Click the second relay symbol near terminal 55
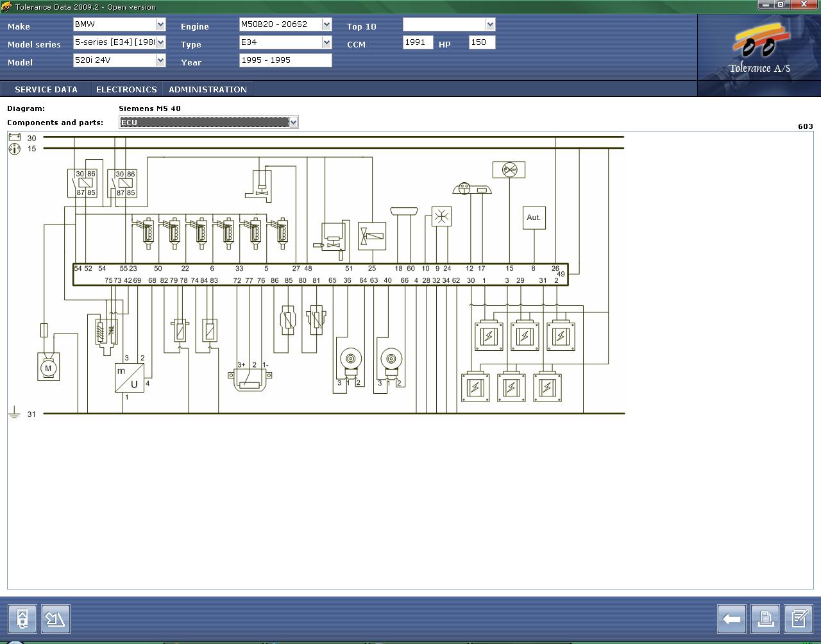 [122, 183]
